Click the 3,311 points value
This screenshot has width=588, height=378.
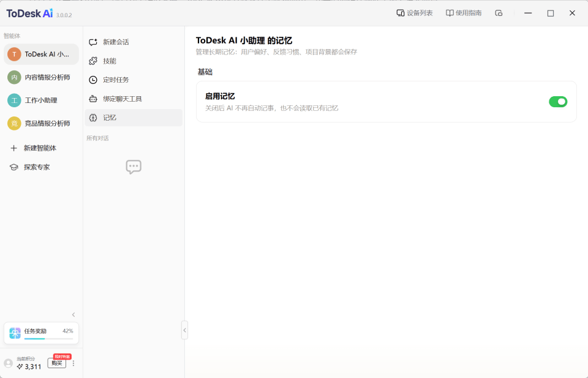(33, 367)
